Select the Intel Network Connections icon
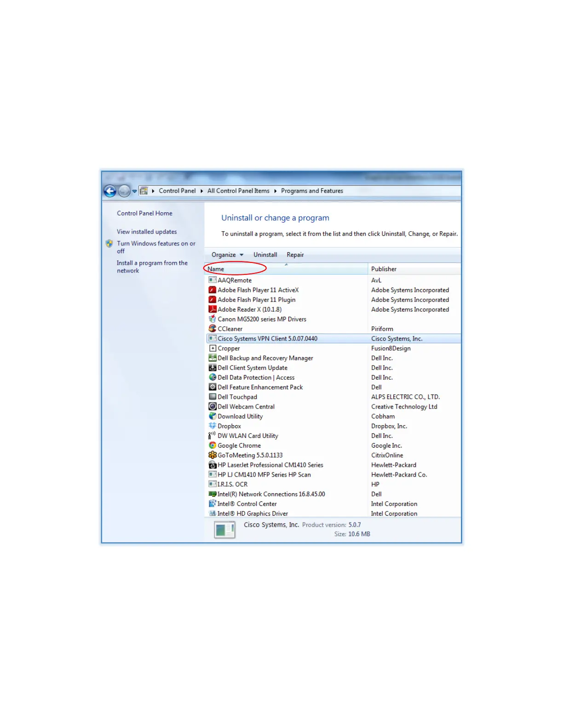Image resolution: width=563 pixels, height=728 pixels. (x=213, y=494)
